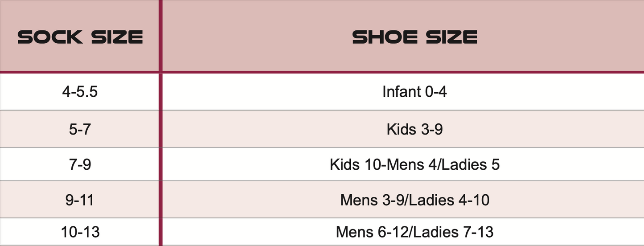Select the 9-11 sock size cell
This screenshot has width=644, height=246.
click(x=80, y=200)
